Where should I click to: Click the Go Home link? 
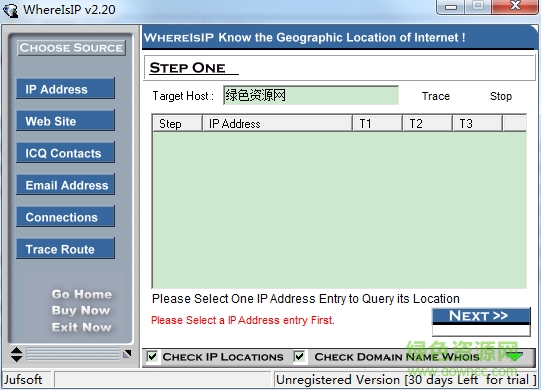pos(82,294)
